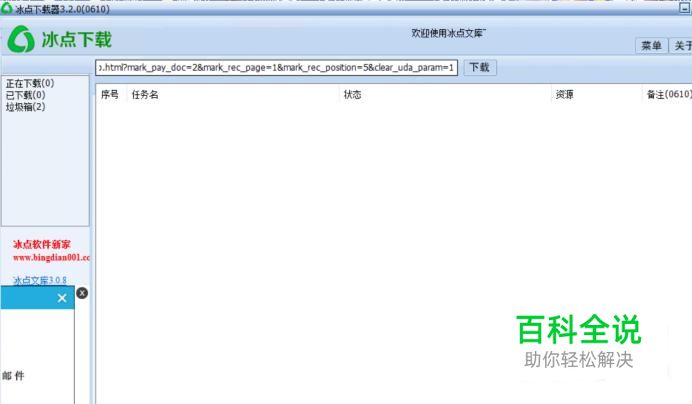Click the 邮件 text in popup

click(x=13, y=375)
